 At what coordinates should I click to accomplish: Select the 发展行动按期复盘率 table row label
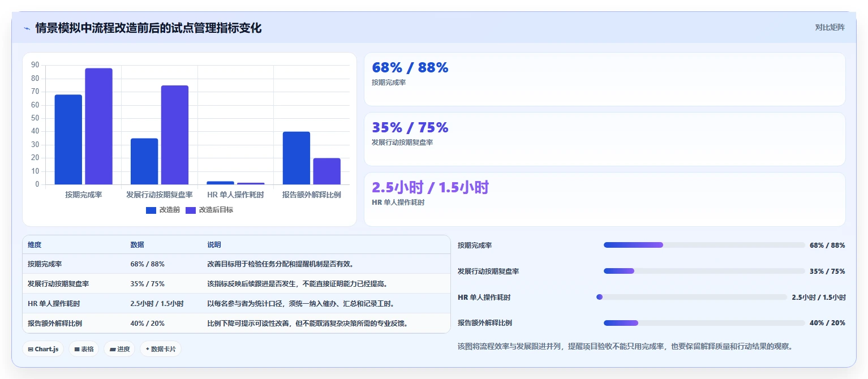[58, 284]
